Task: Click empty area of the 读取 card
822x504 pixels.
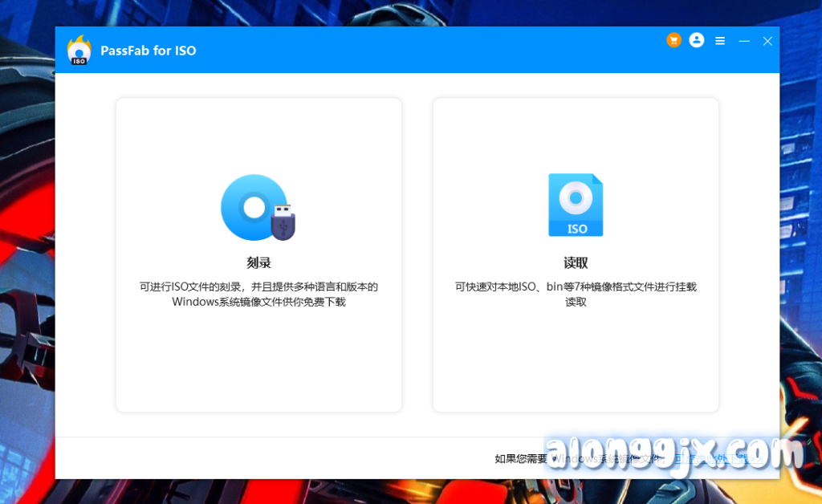Action: point(576,361)
